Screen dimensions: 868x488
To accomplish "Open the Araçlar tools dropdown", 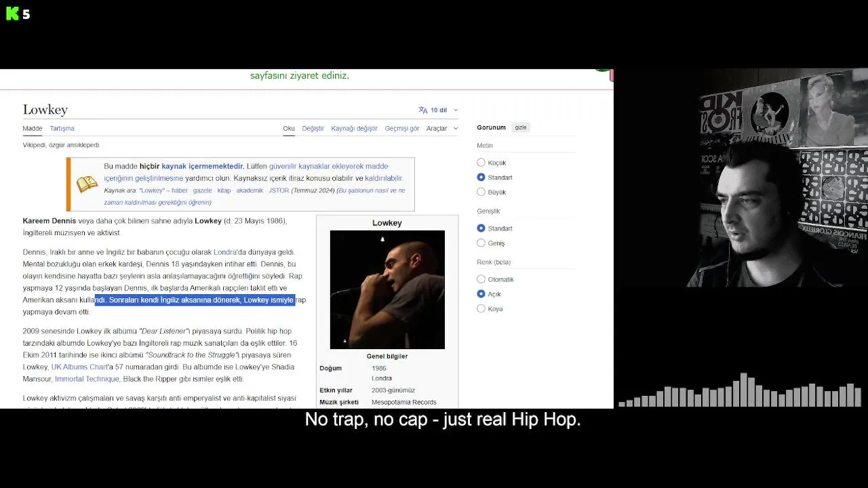I will pos(441,128).
